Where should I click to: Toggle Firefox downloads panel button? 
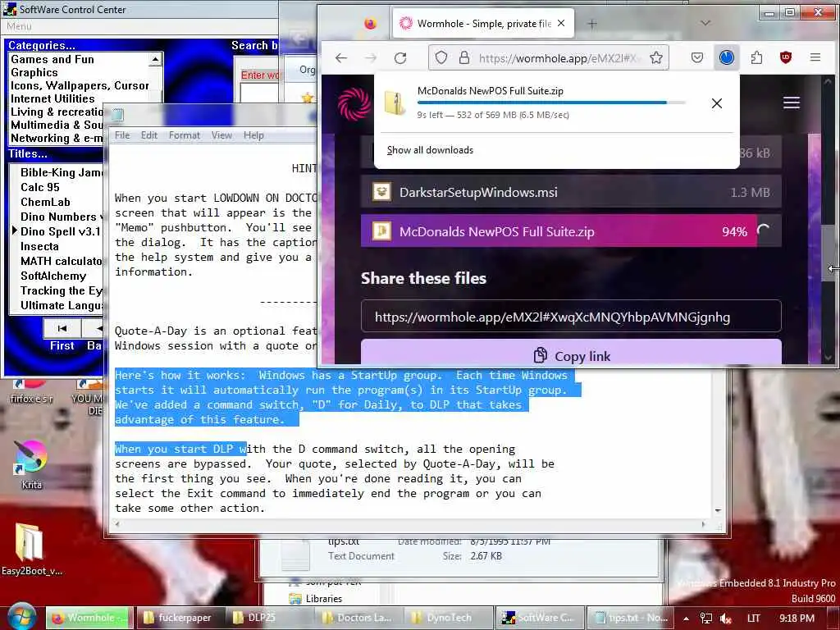point(727,57)
